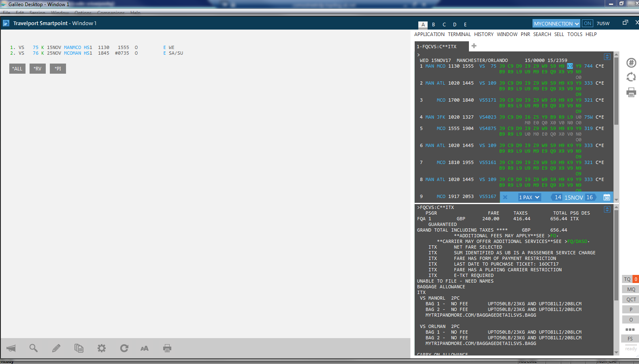Screen dimensions: 639x364
Task: Click the AA font size icon
Action: coord(145,348)
